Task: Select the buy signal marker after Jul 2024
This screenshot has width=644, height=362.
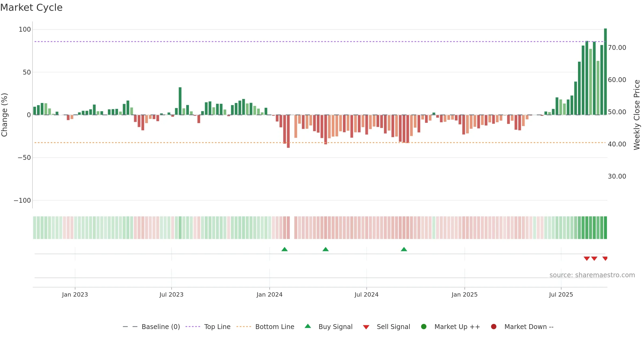Action: 404,249
